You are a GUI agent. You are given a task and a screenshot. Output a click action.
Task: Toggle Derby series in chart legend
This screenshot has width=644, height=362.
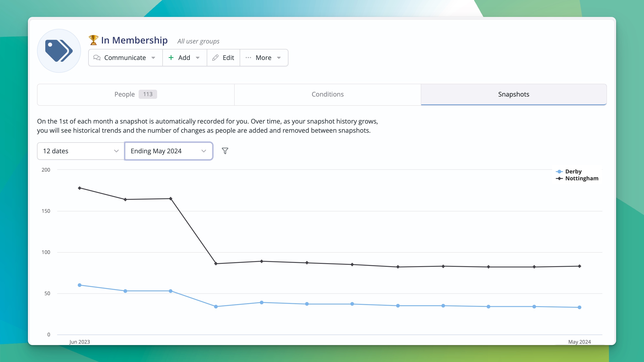[573, 171]
